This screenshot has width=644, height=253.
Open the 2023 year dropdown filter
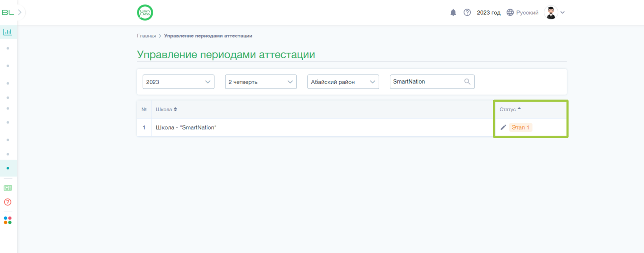click(178, 82)
